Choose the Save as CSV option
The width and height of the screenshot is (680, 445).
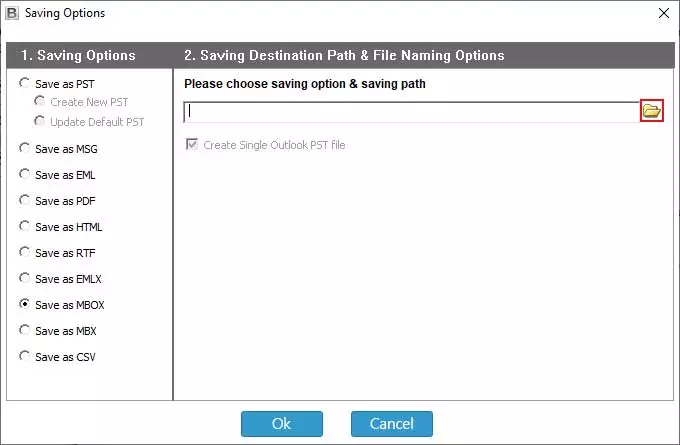(25, 356)
